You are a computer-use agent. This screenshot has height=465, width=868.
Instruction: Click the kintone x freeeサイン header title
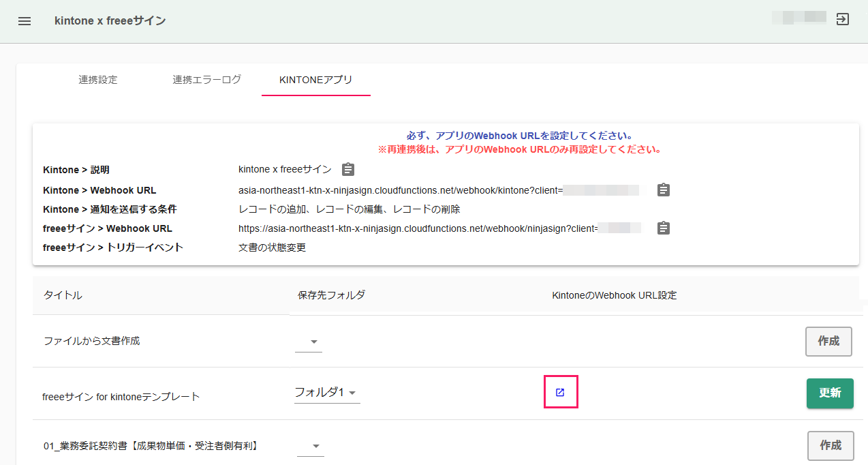[x=110, y=21]
